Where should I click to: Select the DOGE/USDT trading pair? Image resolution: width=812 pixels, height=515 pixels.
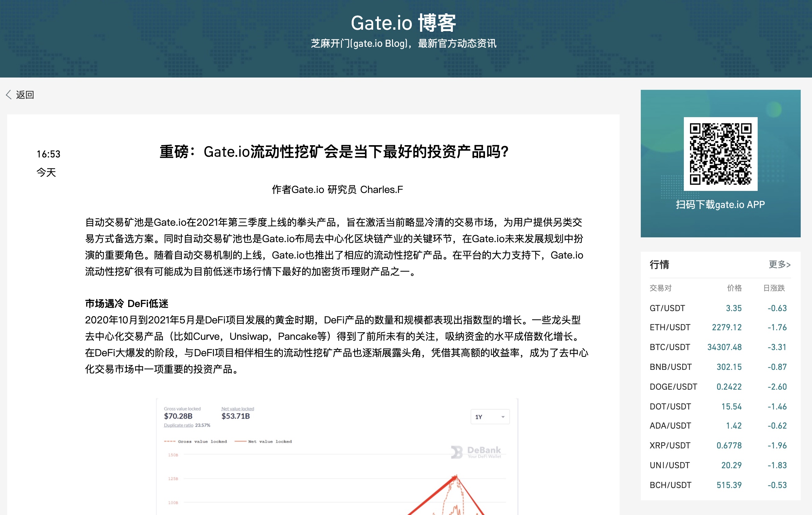tap(673, 387)
